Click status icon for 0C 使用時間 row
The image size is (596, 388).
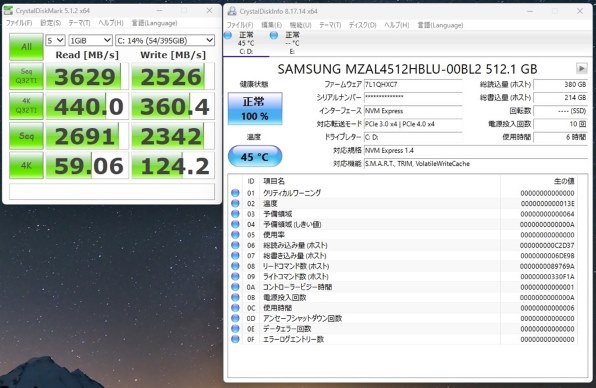point(235,308)
